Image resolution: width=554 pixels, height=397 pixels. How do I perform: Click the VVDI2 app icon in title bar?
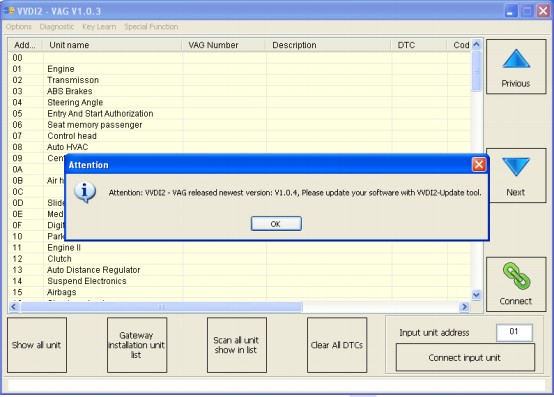(9, 11)
